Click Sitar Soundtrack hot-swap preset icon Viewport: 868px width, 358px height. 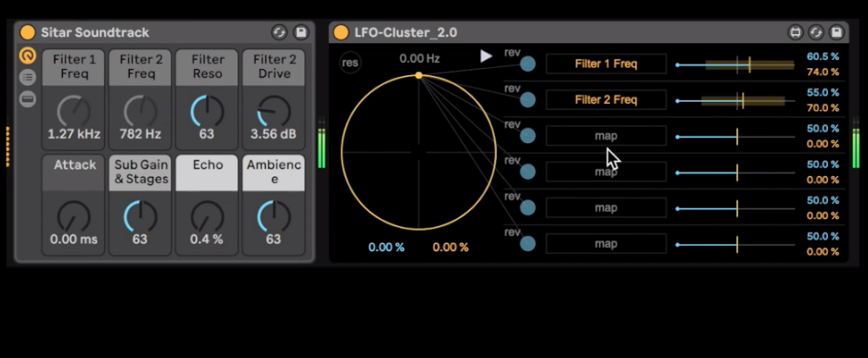tap(280, 33)
